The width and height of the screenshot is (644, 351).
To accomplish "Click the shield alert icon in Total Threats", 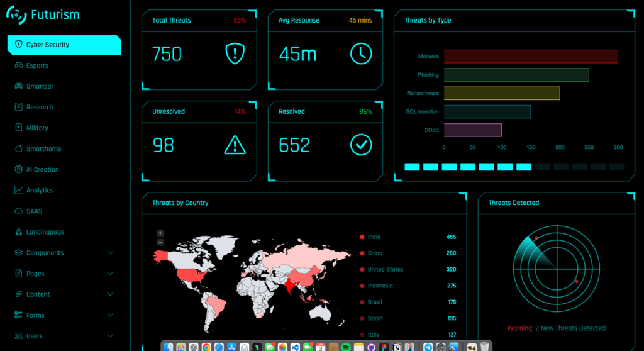I will point(235,53).
